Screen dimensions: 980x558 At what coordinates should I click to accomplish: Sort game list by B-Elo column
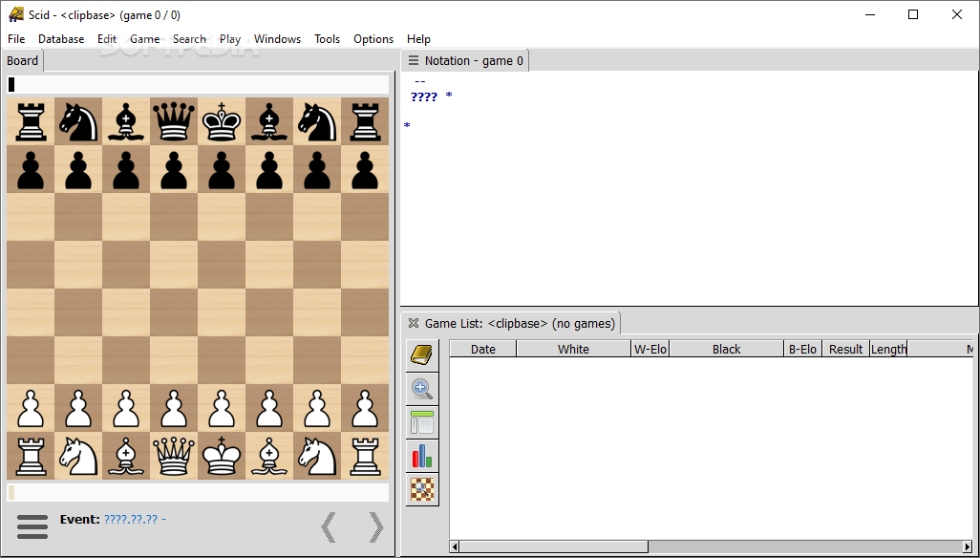point(803,349)
